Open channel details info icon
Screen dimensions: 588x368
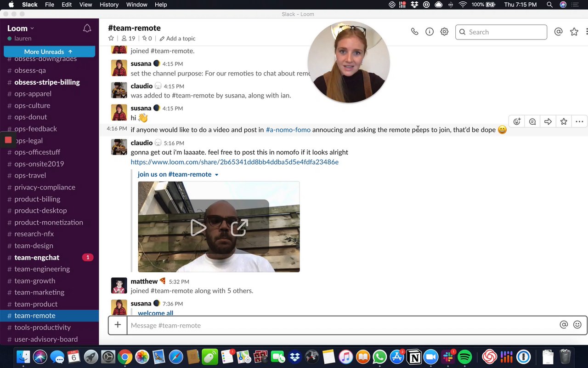[x=430, y=32]
